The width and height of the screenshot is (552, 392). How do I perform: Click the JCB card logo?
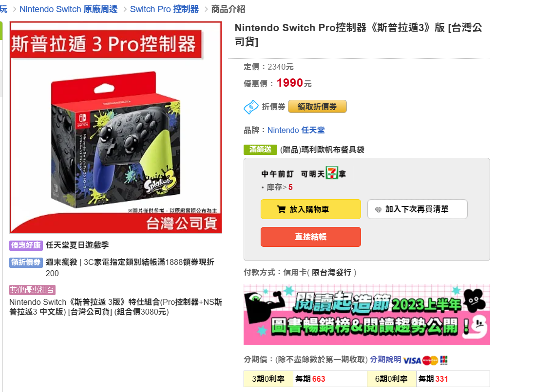443,360
